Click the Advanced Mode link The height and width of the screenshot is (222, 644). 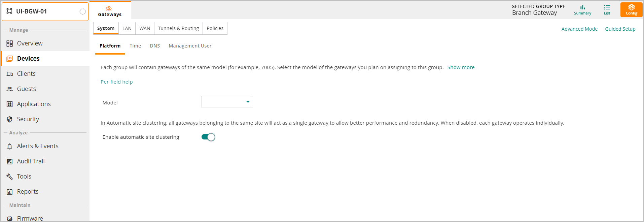(579, 29)
